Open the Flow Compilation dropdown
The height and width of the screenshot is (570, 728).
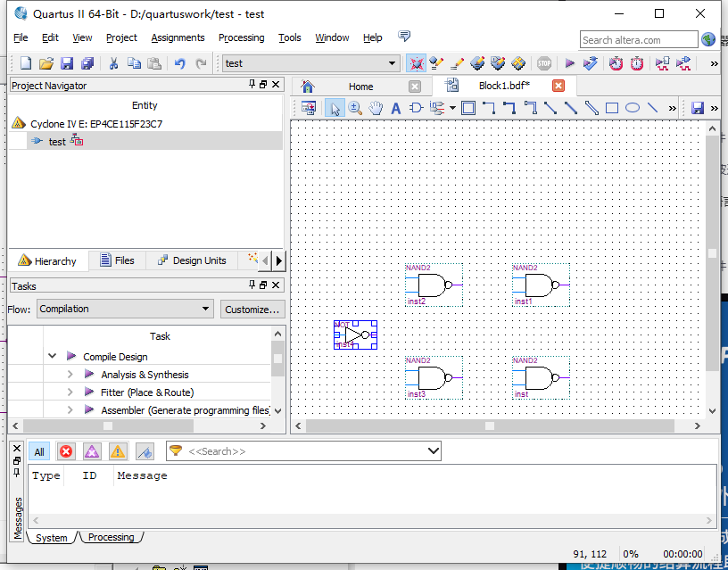tap(125, 309)
